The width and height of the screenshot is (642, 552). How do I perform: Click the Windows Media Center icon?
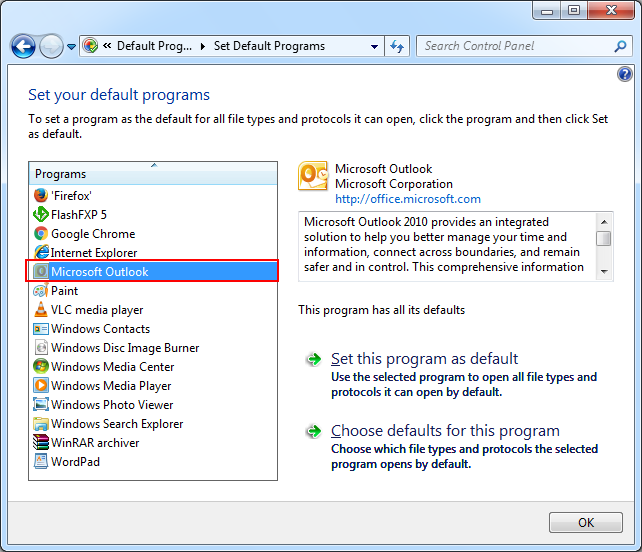click(x=41, y=366)
